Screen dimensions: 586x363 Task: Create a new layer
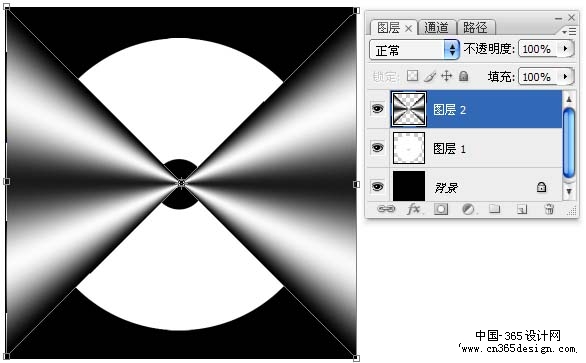click(522, 209)
